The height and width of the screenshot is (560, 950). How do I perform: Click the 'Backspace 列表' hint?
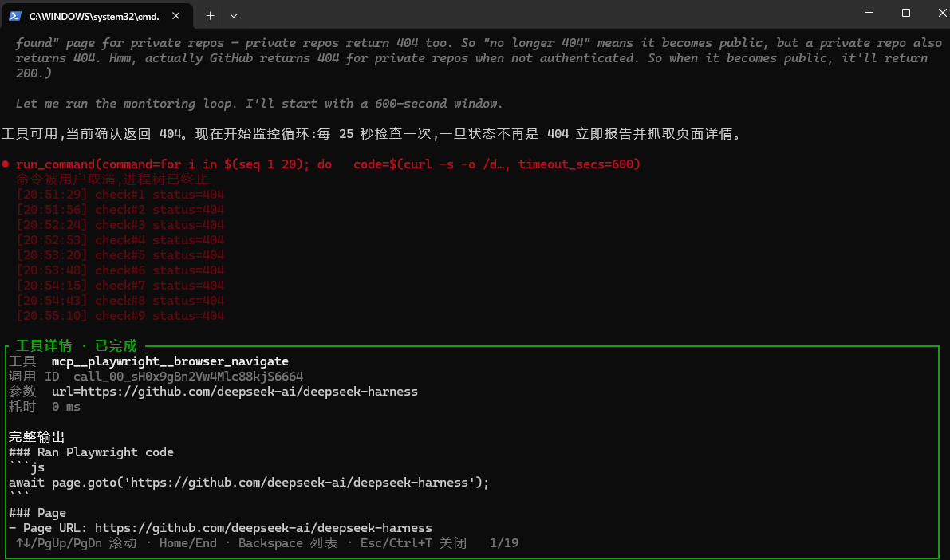288,543
